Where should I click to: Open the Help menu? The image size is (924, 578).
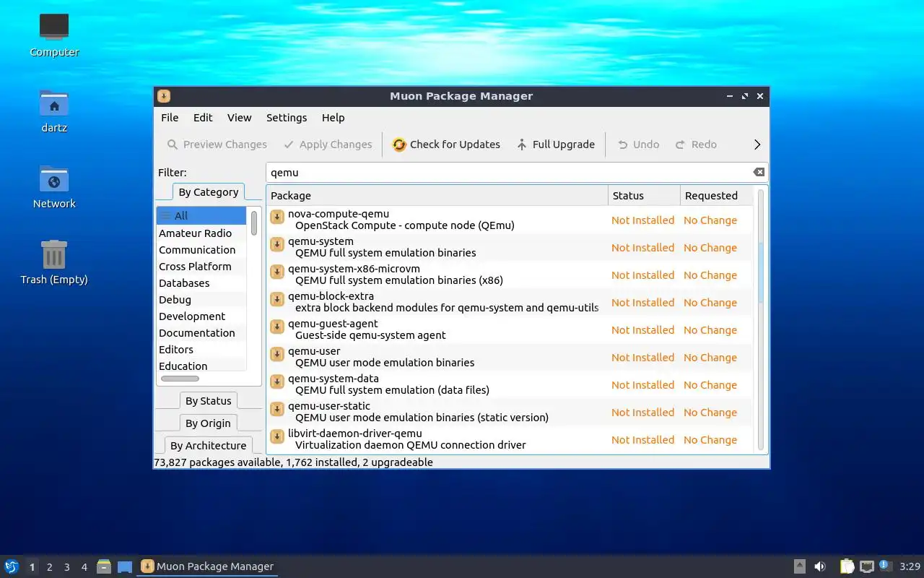[x=334, y=118]
